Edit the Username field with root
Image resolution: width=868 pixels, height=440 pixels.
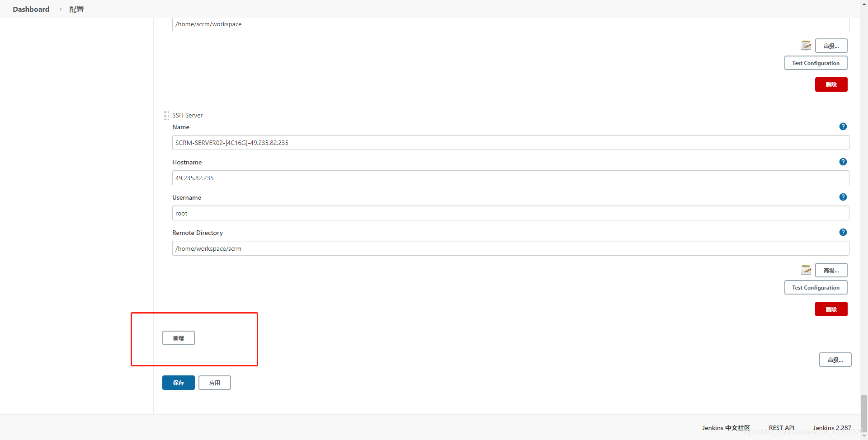[x=510, y=213]
